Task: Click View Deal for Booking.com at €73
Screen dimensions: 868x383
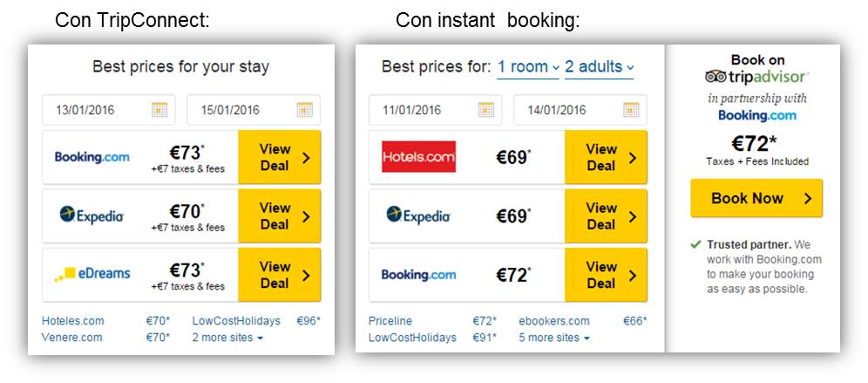Action: pos(279,157)
